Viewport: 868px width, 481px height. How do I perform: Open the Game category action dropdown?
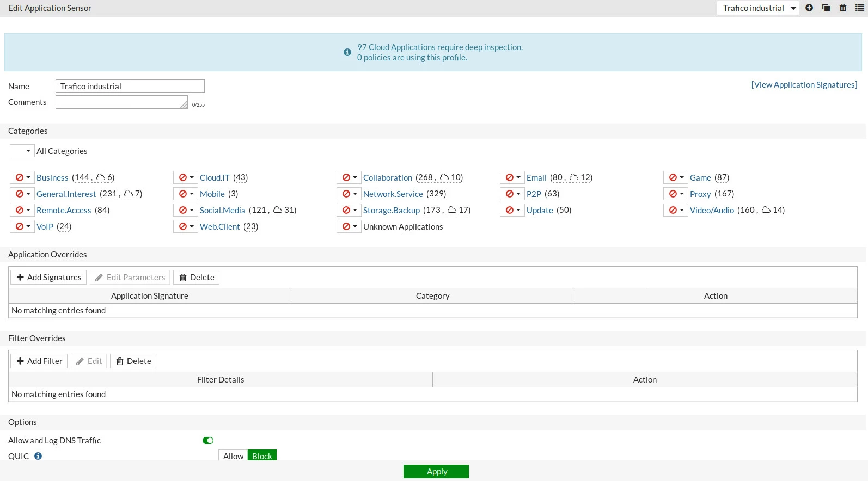676,177
